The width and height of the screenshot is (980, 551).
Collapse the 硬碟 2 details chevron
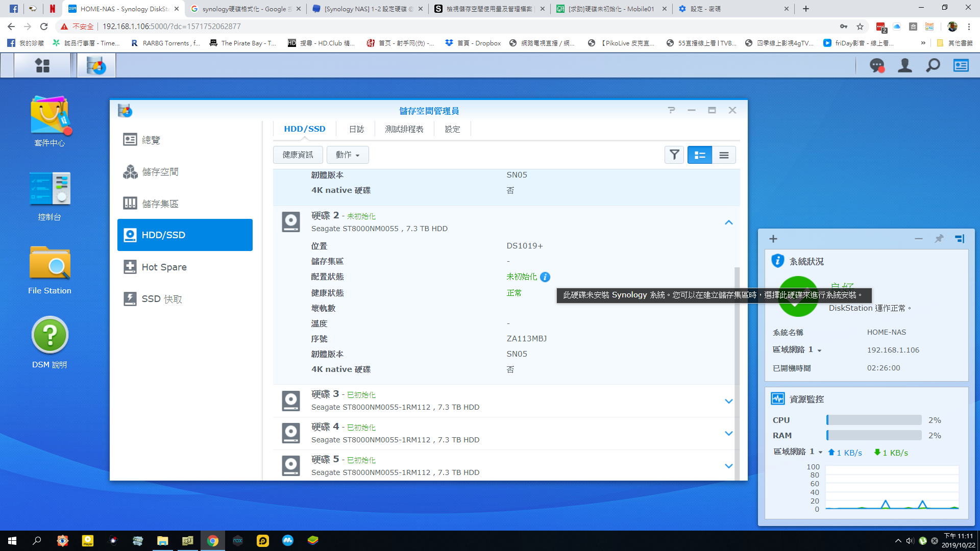(729, 222)
